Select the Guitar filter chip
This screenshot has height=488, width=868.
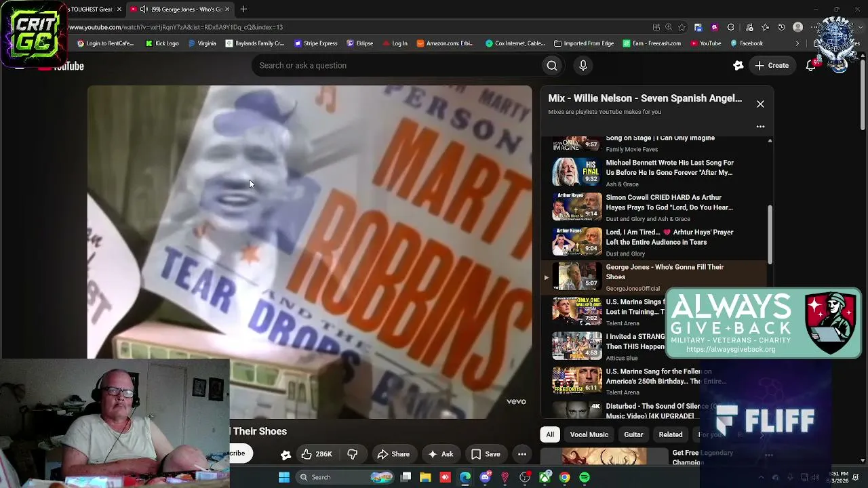pyautogui.click(x=633, y=434)
